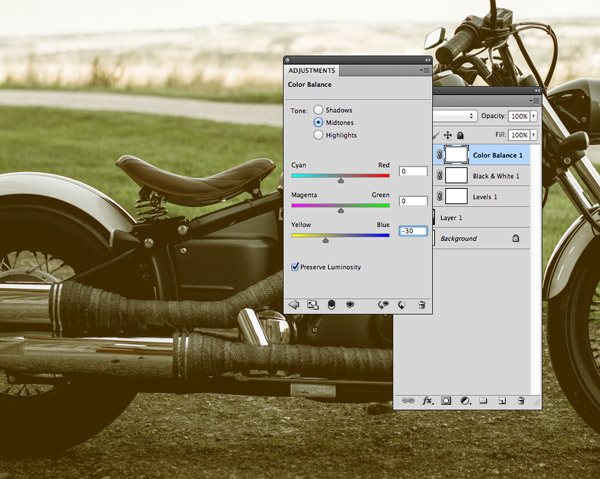600x479 pixels.
Task: Click the return to adjustment list arrow
Action: point(294,304)
